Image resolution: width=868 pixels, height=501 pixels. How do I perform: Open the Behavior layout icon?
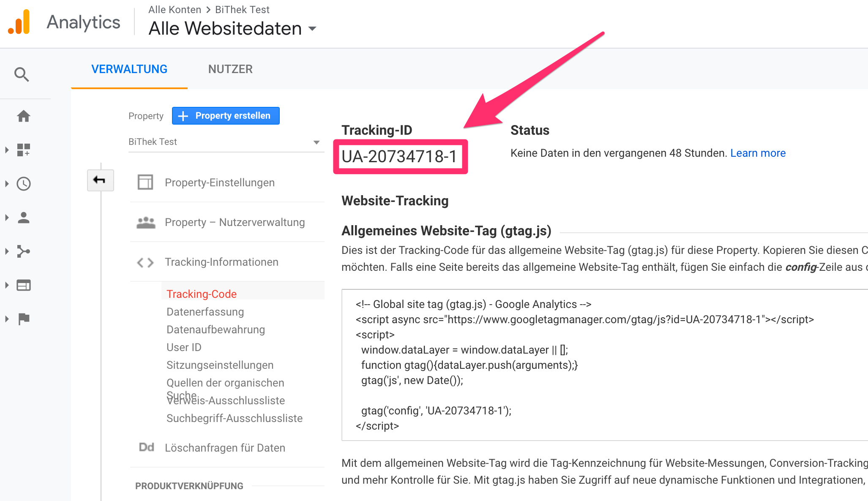click(24, 285)
